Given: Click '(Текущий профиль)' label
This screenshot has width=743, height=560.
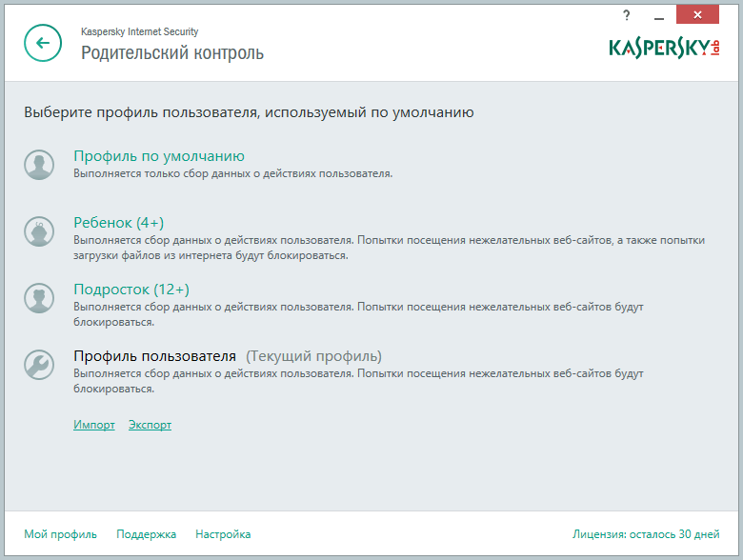Looking at the screenshot, I should coord(313,356).
